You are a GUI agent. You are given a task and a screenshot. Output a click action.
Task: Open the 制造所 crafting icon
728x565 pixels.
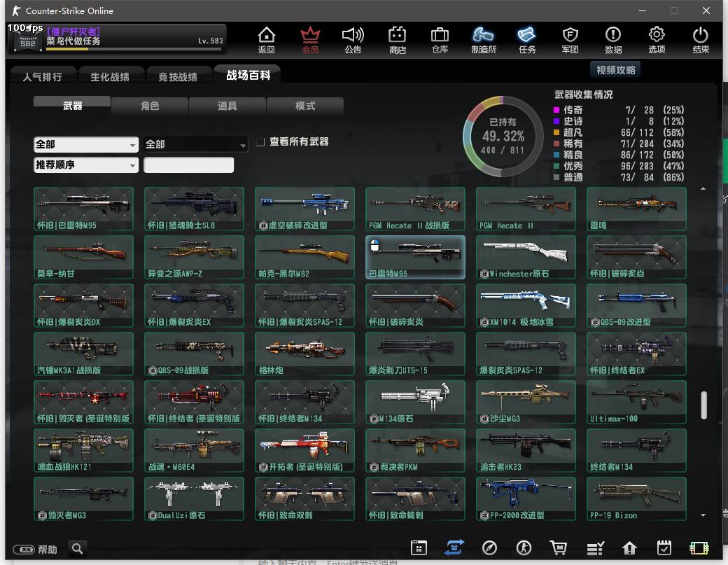click(x=483, y=40)
